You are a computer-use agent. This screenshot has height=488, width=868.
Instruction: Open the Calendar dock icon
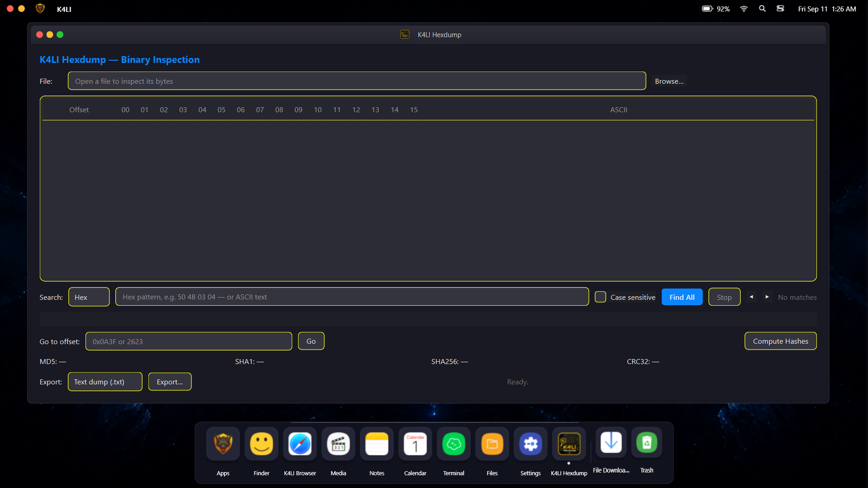(x=416, y=444)
